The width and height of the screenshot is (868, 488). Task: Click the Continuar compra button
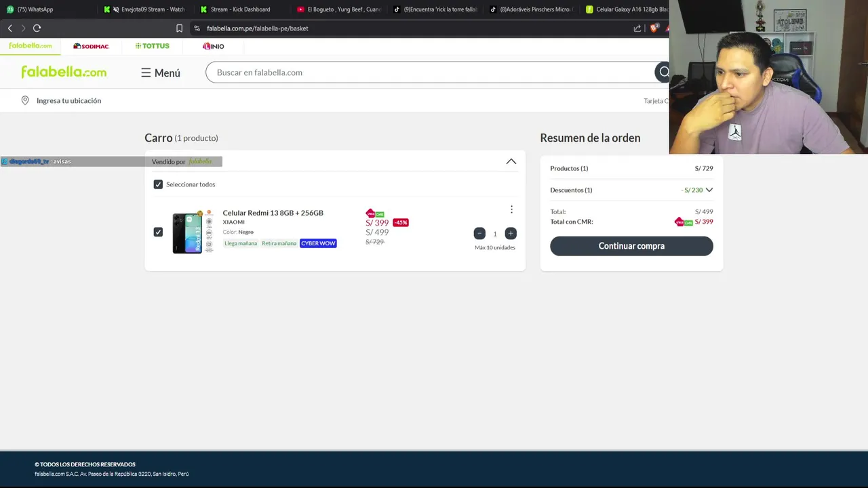point(631,246)
